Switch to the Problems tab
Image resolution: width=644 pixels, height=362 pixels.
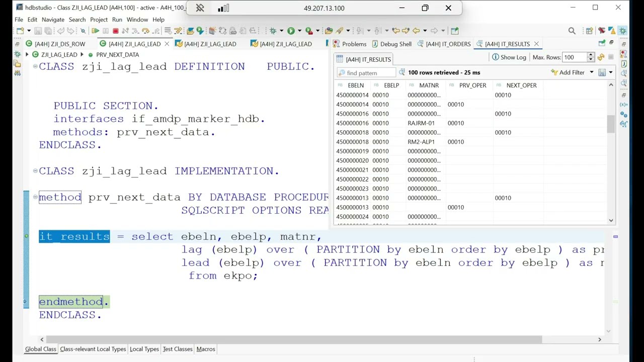pyautogui.click(x=349, y=44)
